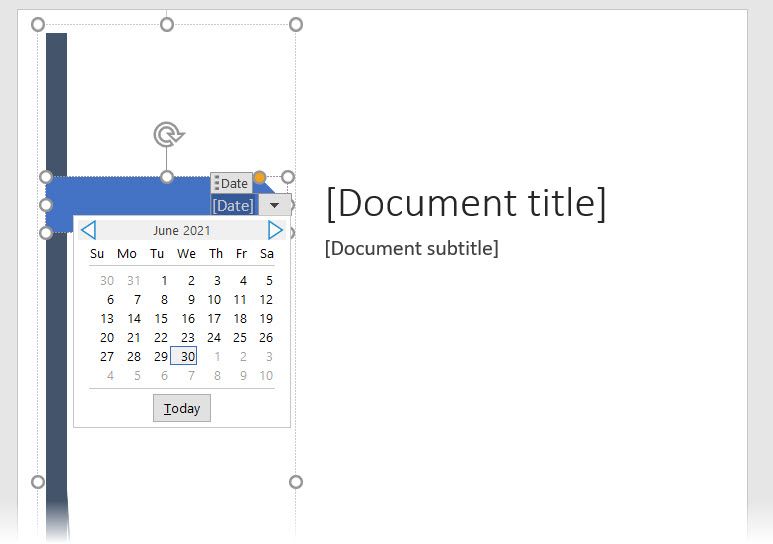
Task: Click the Su weekday header
Action: [x=97, y=254]
